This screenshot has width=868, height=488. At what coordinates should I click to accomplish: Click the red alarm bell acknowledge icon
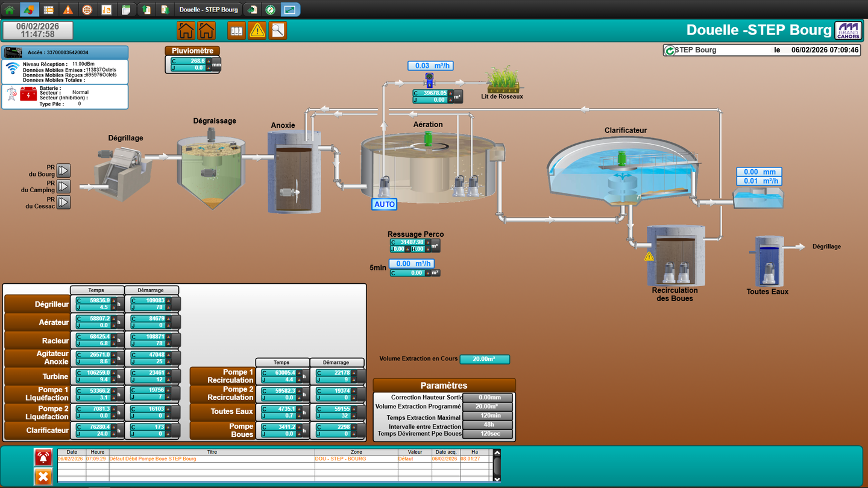43,457
